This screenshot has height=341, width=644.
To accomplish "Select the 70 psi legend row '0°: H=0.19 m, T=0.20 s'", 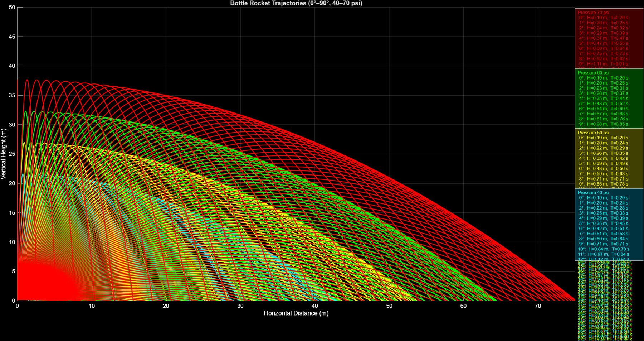I will click(604, 18).
